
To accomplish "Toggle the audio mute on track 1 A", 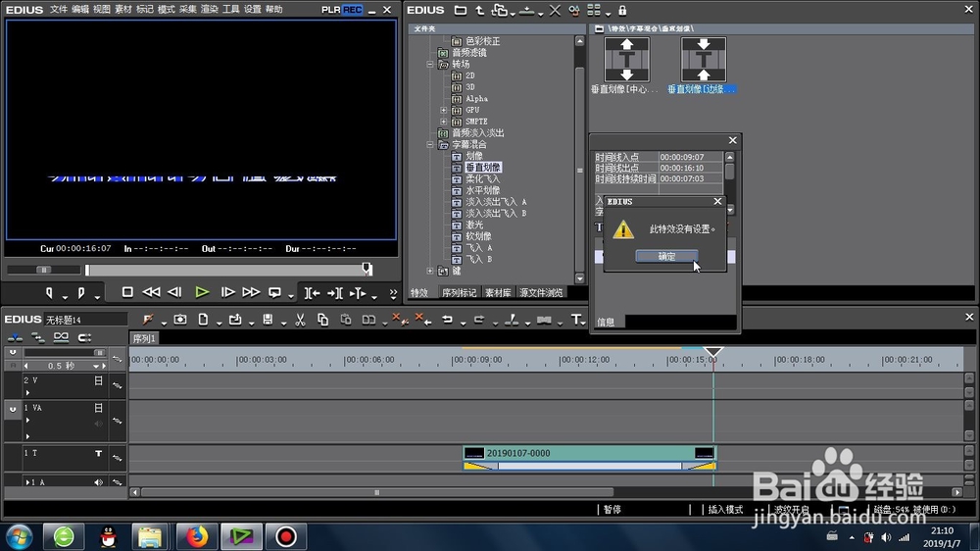I will pyautogui.click(x=98, y=482).
